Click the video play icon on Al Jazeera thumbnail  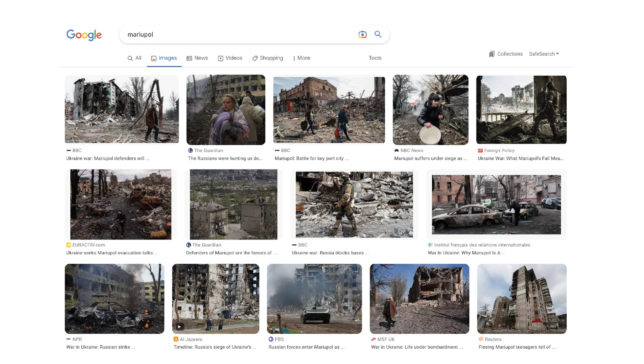[x=179, y=326]
